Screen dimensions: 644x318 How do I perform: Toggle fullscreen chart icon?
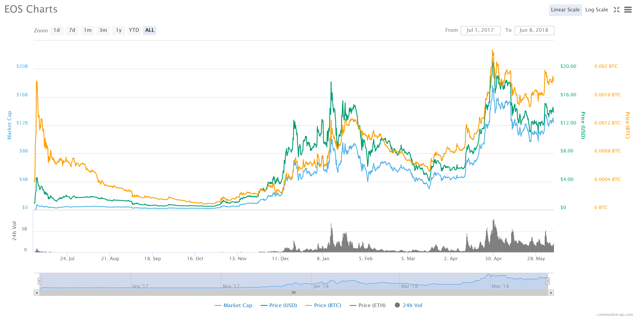click(x=616, y=10)
